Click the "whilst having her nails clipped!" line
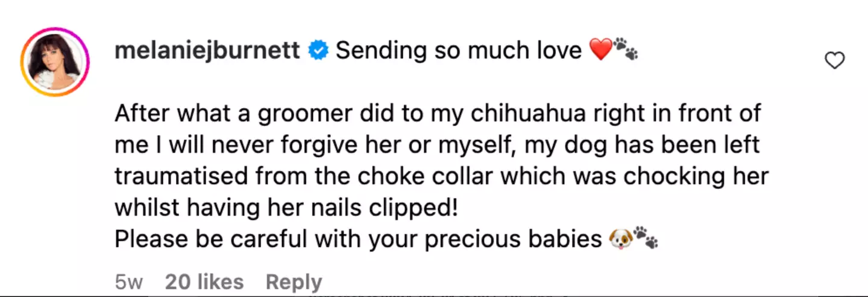Image resolution: width=868 pixels, height=297 pixels. [286, 208]
